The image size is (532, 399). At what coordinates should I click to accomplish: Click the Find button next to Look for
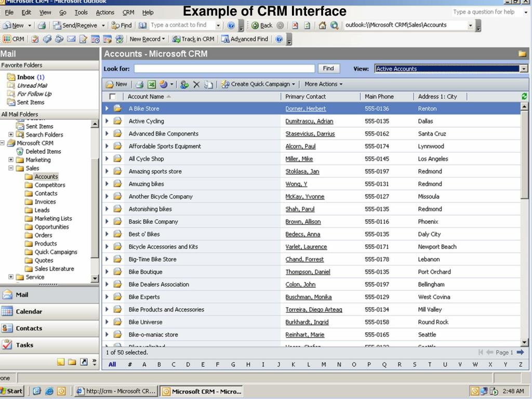[x=328, y=69]
